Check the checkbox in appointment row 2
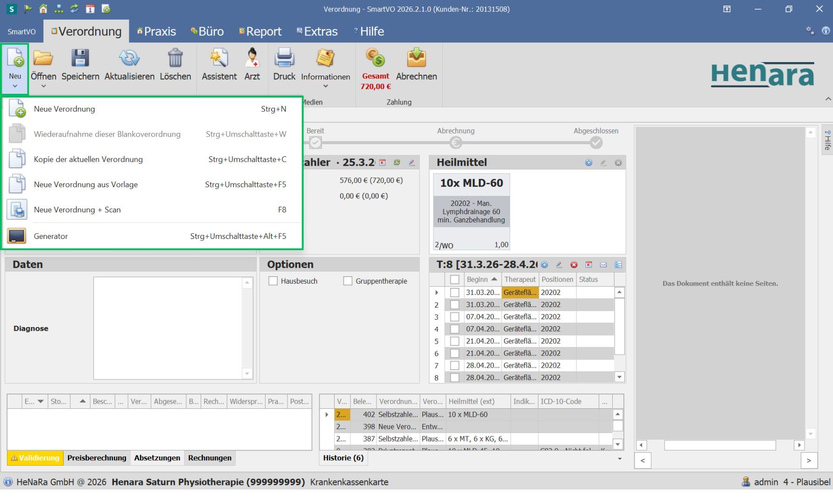 pyautogui.click(x=455, y=305)
